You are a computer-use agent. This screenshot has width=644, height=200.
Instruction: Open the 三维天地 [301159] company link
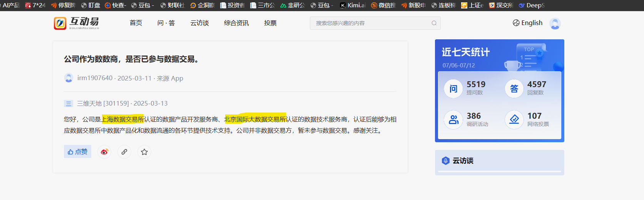coord(103,103)
